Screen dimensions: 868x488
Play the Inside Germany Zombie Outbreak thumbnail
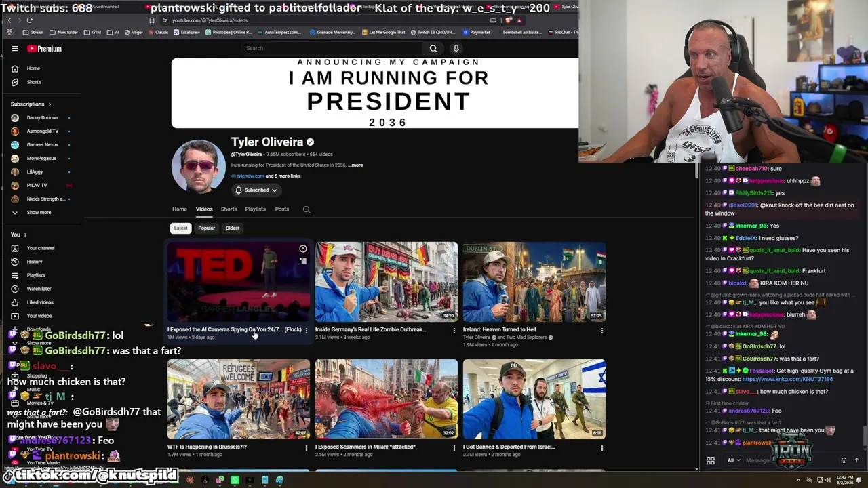[x=387, y=282]
